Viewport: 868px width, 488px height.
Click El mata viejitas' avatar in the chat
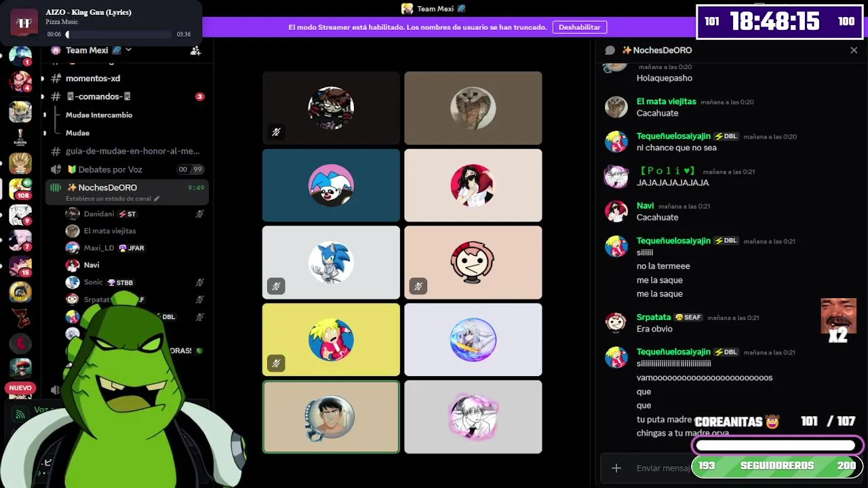coord(616,107)
